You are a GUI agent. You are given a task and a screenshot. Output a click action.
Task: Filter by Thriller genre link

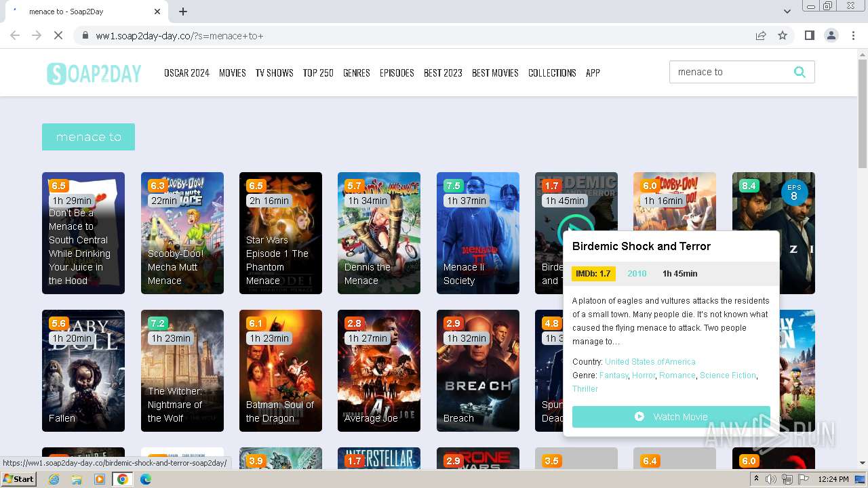(x=585, y=389)
